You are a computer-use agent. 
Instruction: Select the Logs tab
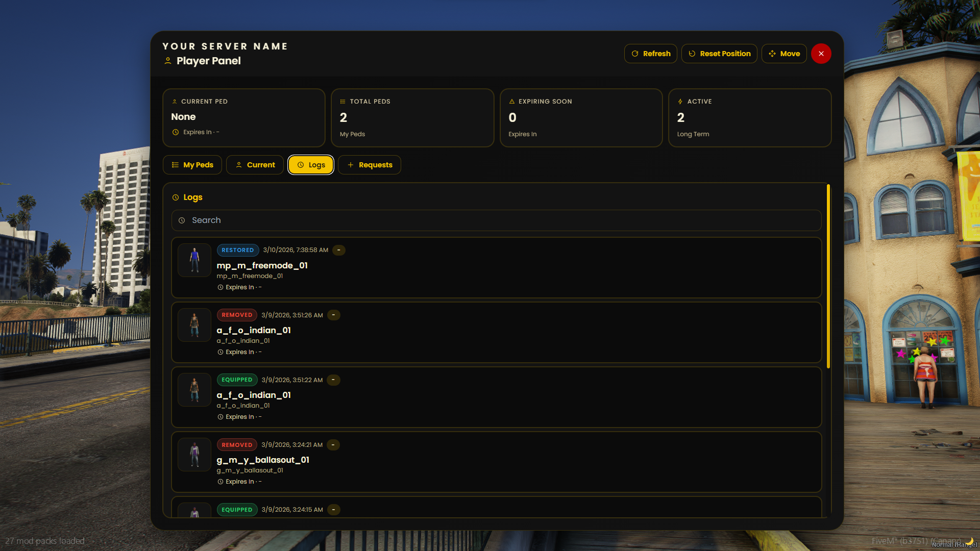(x=311, y=165)
